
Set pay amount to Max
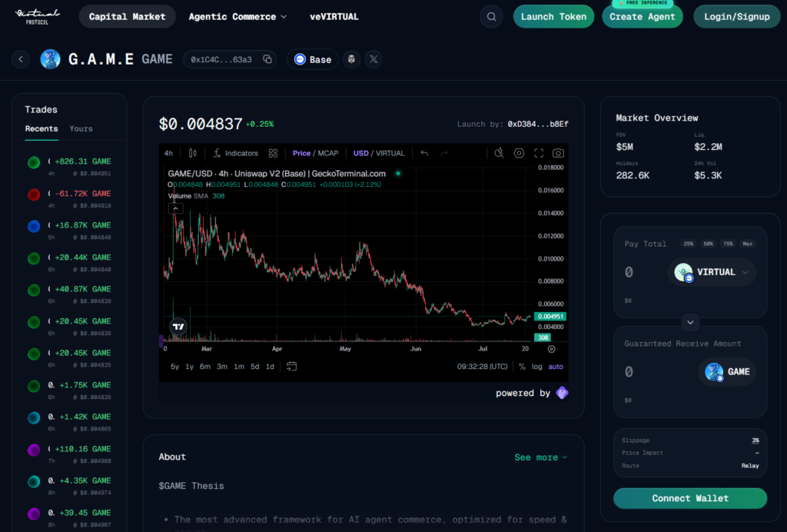[x=747, y=244]
